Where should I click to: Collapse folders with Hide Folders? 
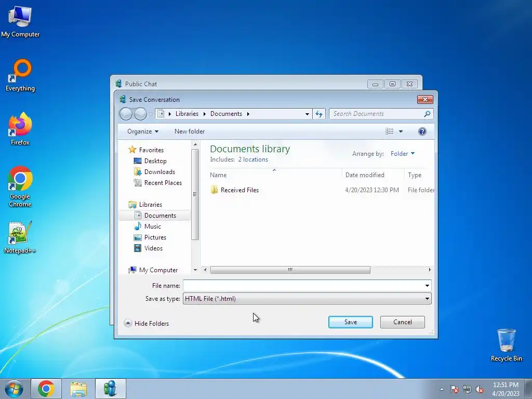(x=147, y=323)
